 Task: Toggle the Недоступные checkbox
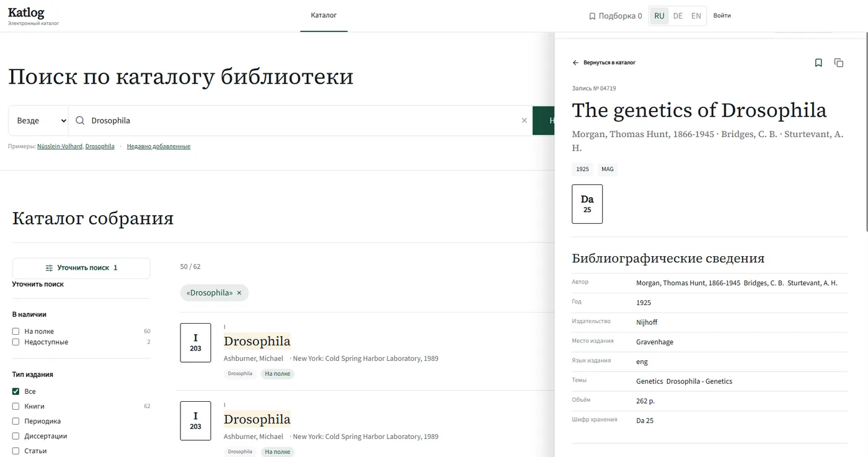coord(16,342)
